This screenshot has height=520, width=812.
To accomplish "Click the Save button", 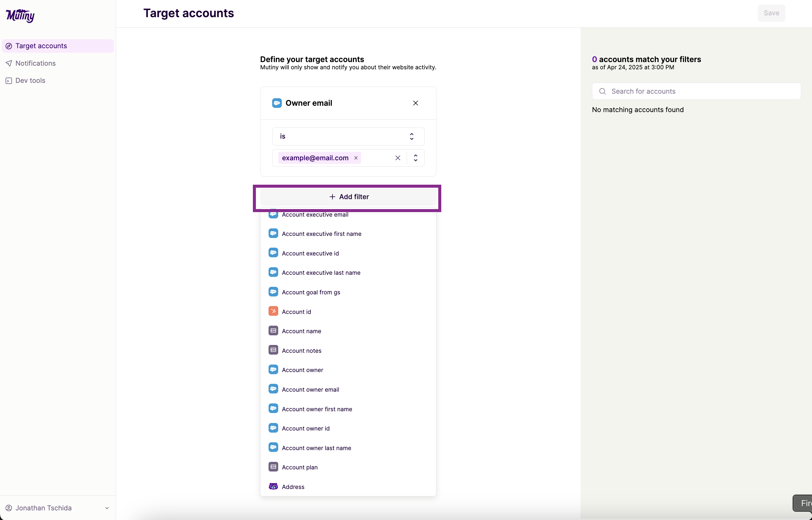I will click(772, 13).
